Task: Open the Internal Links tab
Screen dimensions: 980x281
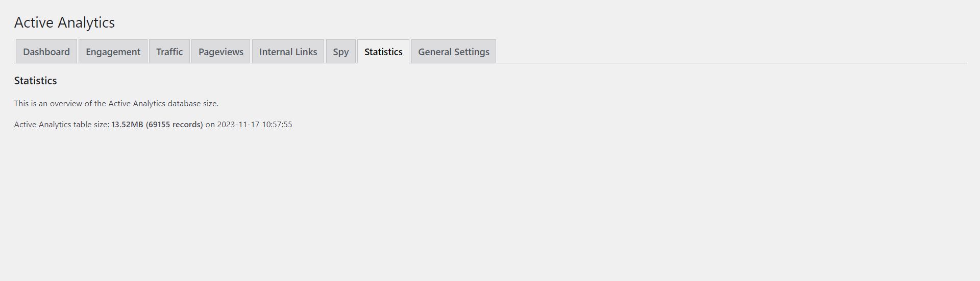Action: click(288, 52)
